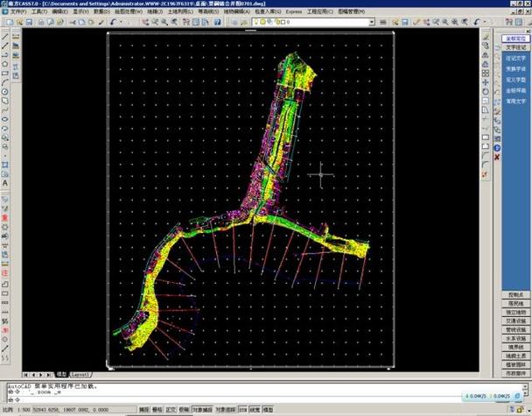
Task: Click the green checkmark icon in the top toolbar
Action: point(416,22)
